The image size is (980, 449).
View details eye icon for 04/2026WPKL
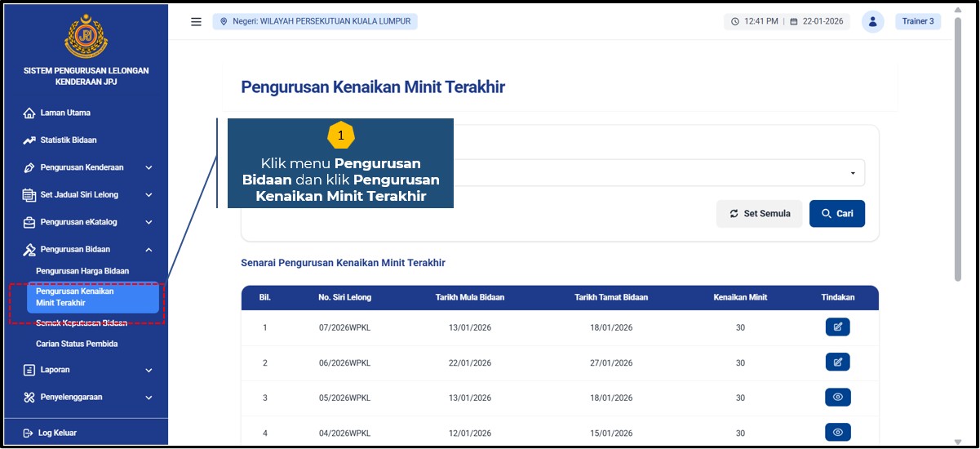(837, 432)
